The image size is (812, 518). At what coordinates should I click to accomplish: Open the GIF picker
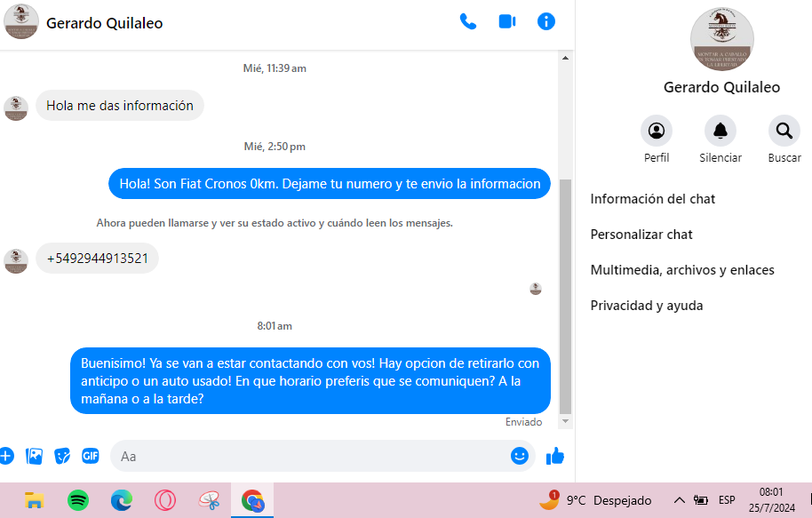click(x=91, y=456)
